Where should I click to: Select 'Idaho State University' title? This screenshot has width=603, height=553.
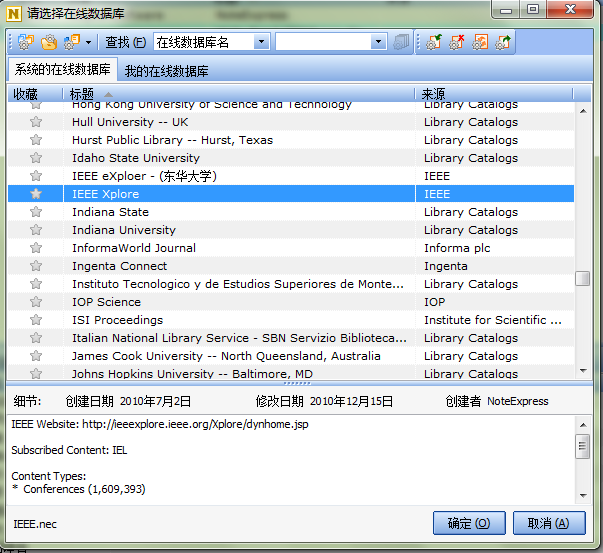[136, 158]
